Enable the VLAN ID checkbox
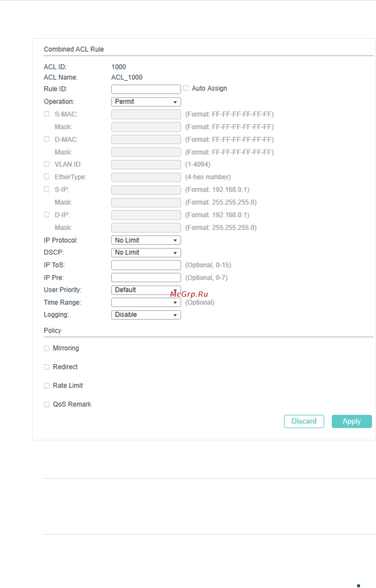 47,164
